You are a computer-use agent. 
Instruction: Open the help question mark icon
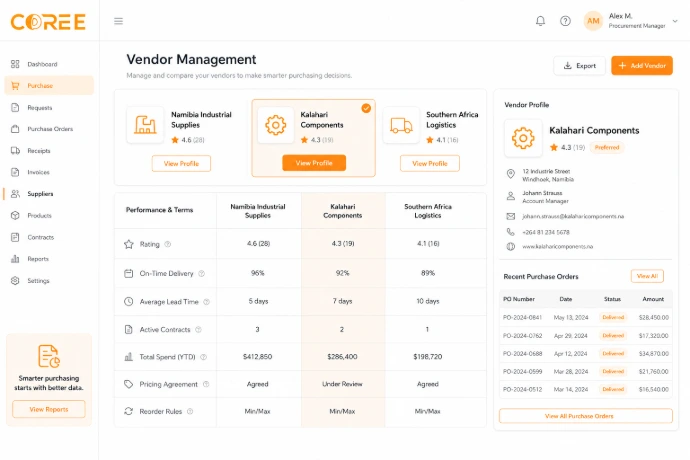coord(565,21)
